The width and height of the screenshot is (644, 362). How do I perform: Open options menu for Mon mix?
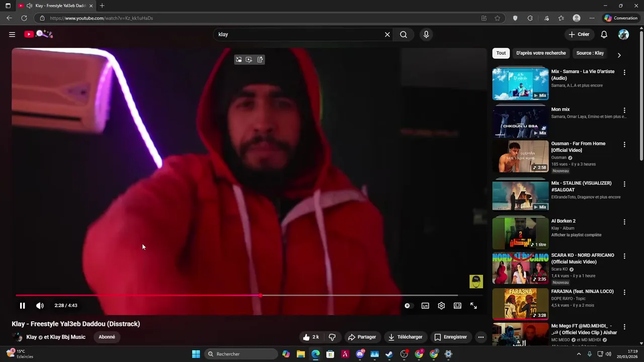(624, 110)
